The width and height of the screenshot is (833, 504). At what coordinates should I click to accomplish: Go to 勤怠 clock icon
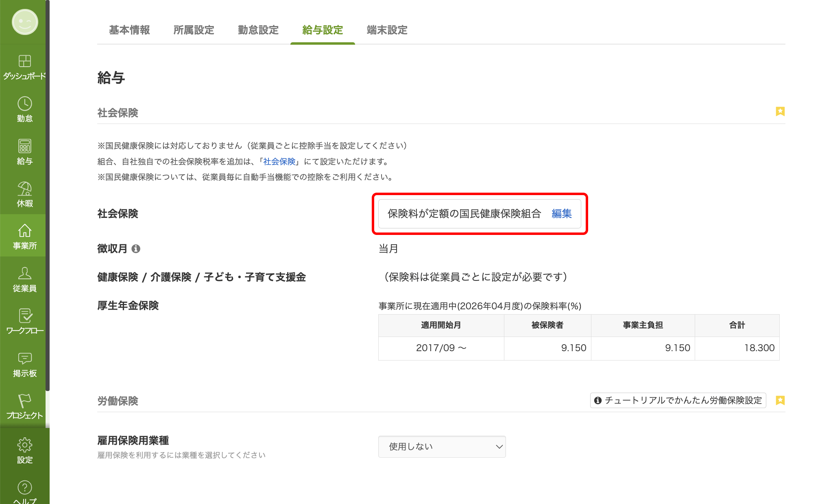click(x=24, y=104)
